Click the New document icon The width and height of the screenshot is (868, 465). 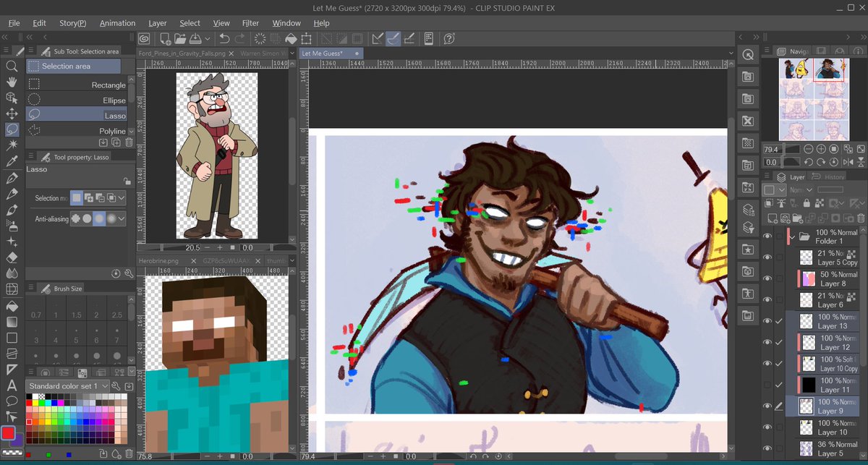point(166,39)
